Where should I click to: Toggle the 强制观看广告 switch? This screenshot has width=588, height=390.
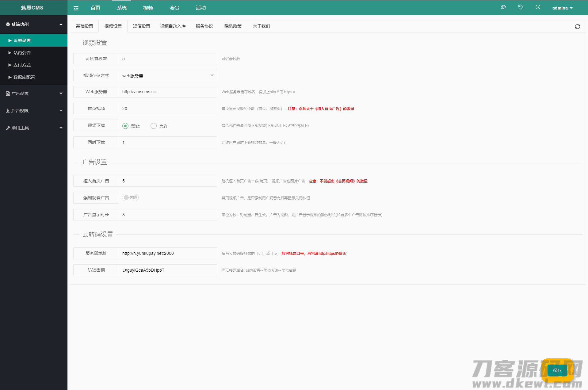click(x=130, y=197)
